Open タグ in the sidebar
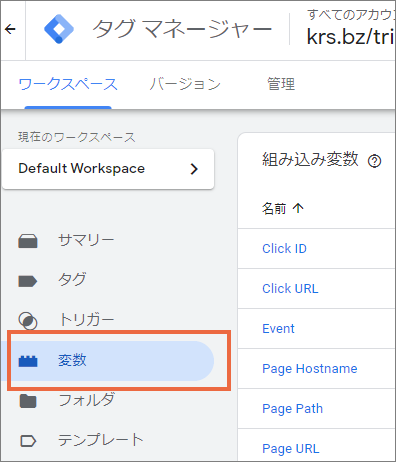Image resolution: width=396 pixels, height=462 pixels. (72, 279)
